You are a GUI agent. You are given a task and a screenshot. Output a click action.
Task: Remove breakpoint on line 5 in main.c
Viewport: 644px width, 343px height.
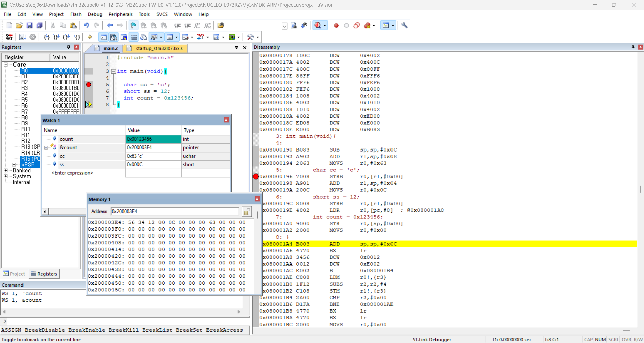pyautogui.click(x=89, y=85)
